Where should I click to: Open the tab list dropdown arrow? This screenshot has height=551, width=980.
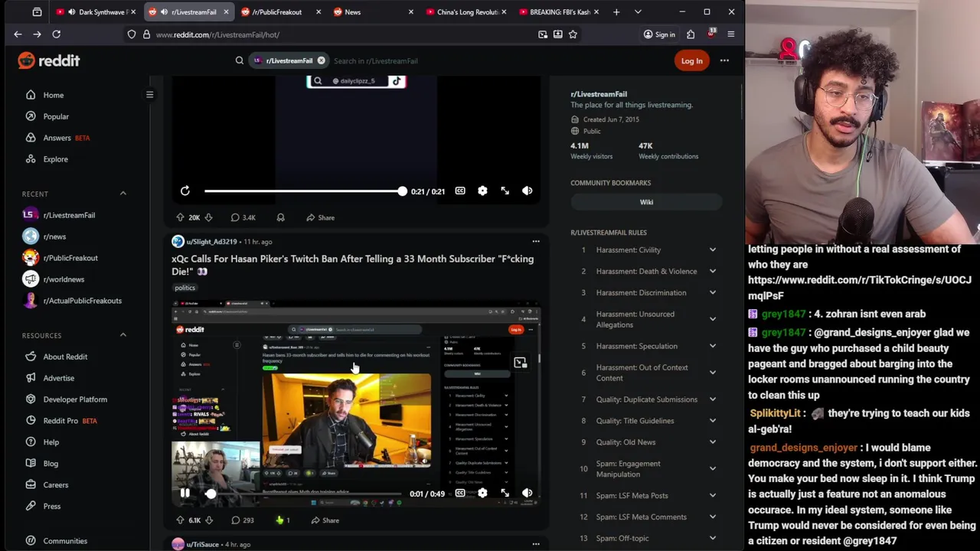[x=638, y=12]
